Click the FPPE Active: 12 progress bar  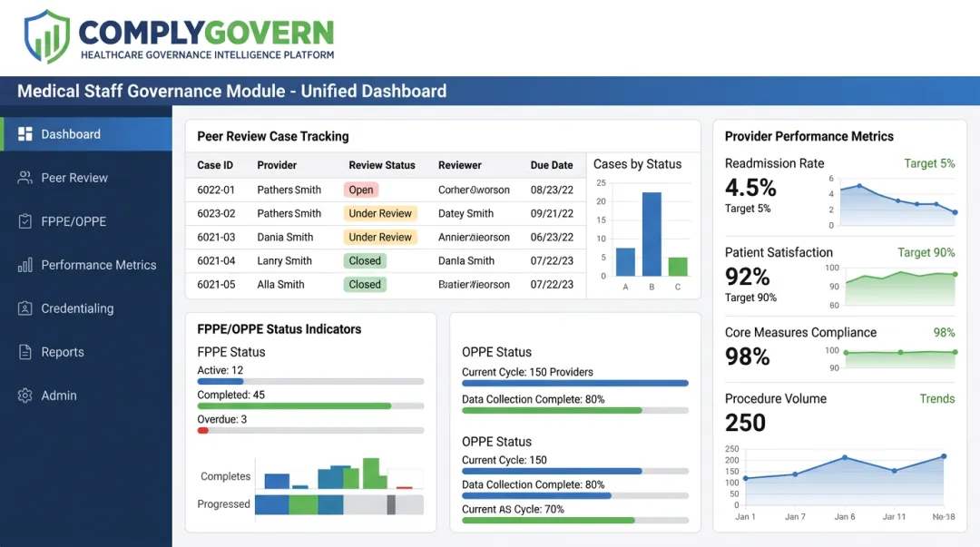point(310,381)
